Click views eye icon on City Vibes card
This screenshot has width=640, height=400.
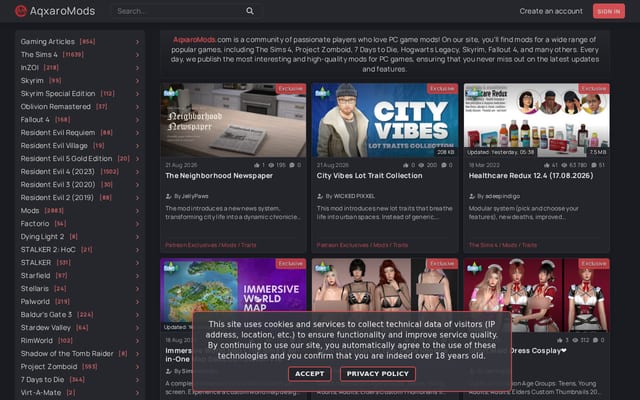[421, 165]
